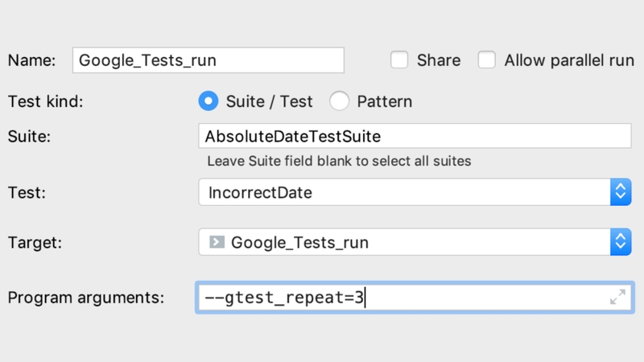
Task: Click the Suite field with AbsoluteDateTestSuite
Action: click(414, 136)
